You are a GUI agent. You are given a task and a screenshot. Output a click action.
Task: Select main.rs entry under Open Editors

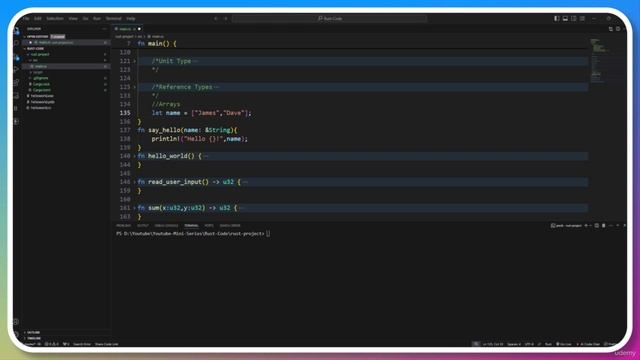(x=65, y=42)
